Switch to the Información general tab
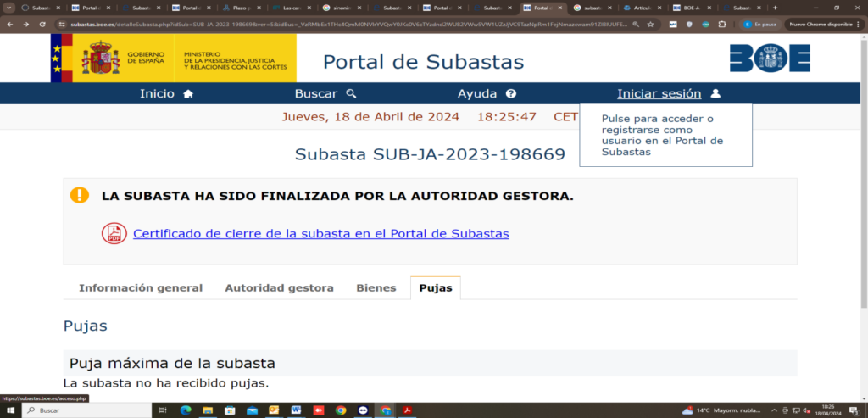Viewport: 868px width, 418px height. (141, 288)
